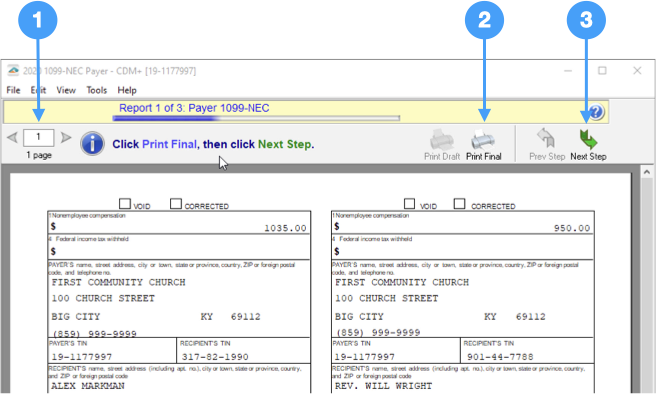This screenshot has width=656, height=394.
Task: Open the blue question mark help icon
Action: click(596, 112)
